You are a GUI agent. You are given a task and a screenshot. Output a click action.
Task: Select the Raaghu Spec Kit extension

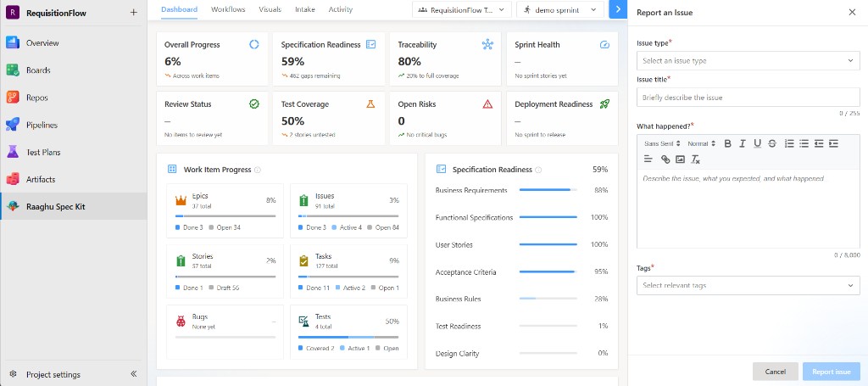point(74,206)
